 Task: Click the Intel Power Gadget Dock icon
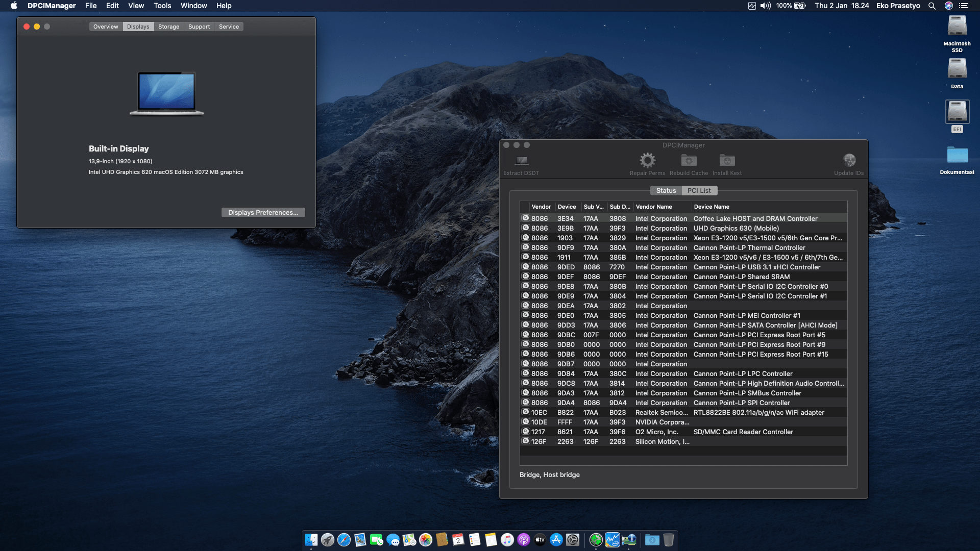coord(612,540)
